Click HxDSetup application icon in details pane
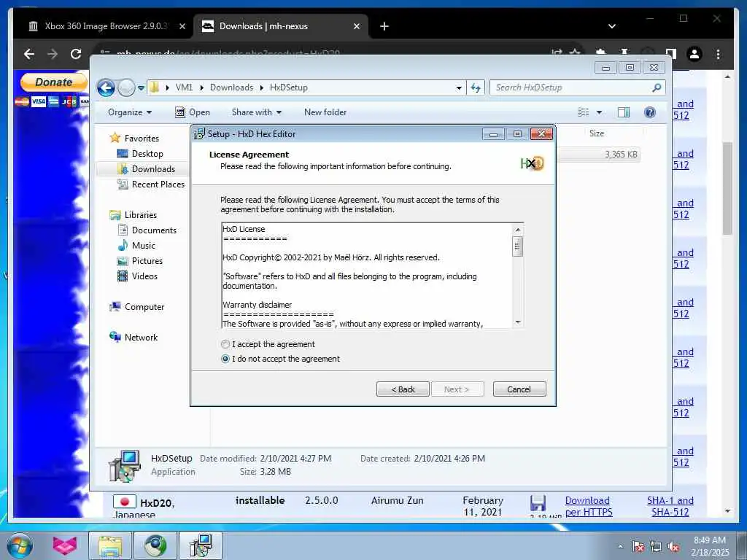 tap(125, 466)
